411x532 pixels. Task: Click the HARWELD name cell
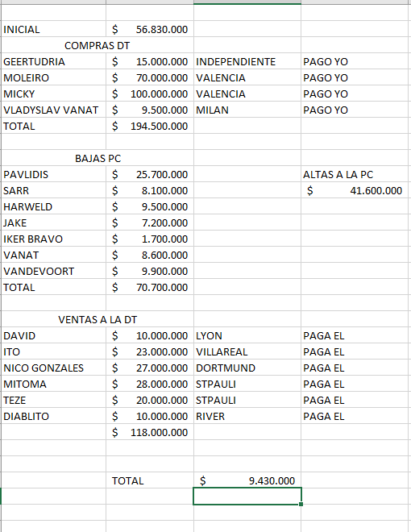coord(53,206)
